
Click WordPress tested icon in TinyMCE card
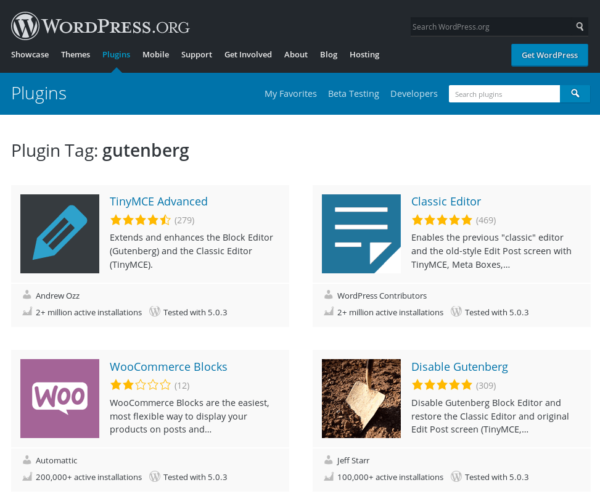[155, 312]
